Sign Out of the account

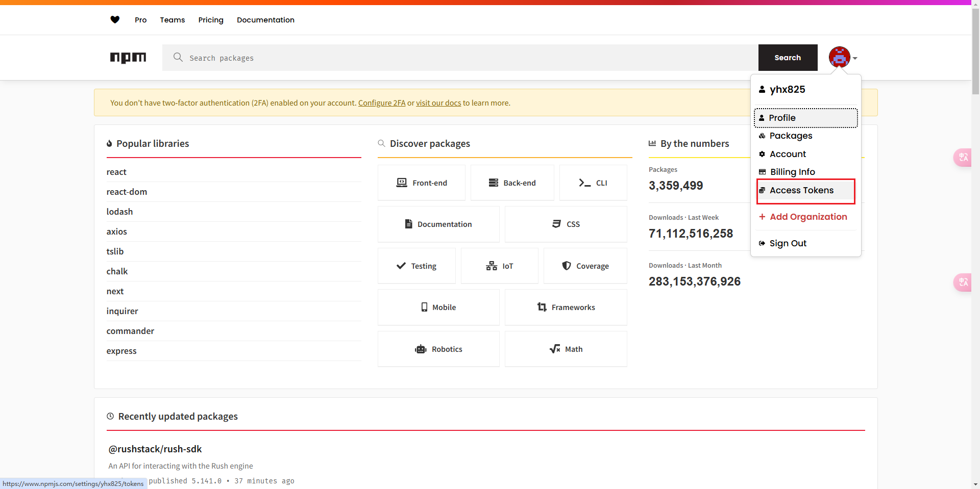[788, 243]
